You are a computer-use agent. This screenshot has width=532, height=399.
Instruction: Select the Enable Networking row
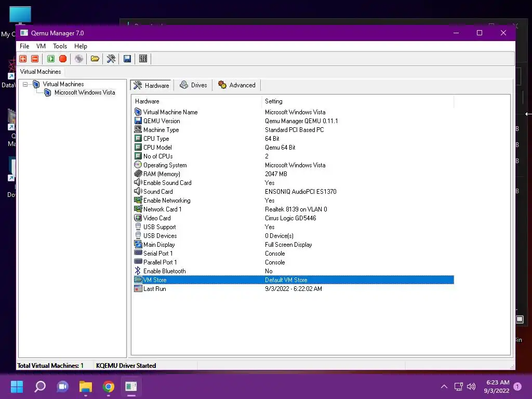(294, 200)
